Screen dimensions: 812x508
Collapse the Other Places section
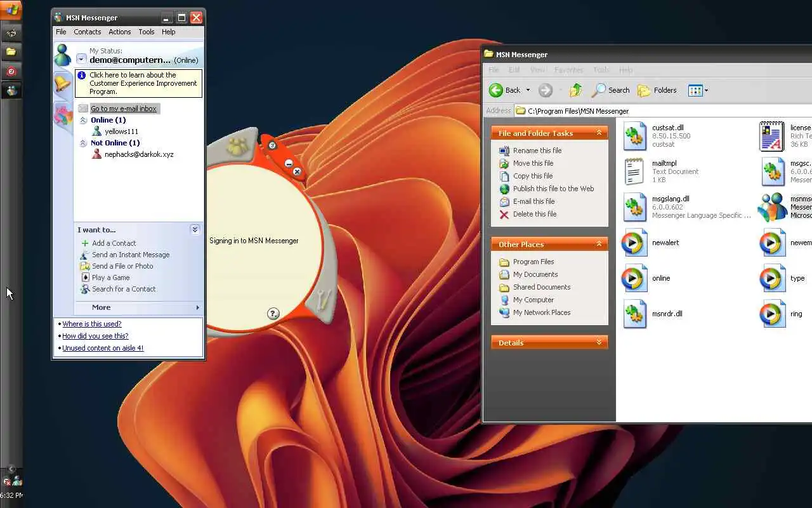click(x=599, y=244)
